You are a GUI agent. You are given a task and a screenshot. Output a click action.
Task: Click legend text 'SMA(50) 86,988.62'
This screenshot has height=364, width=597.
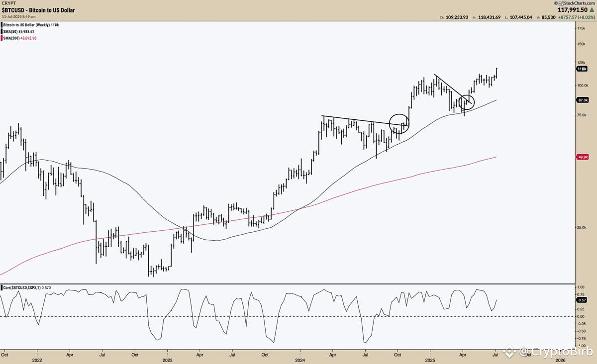pyautogui.click(x=19, y=30)
